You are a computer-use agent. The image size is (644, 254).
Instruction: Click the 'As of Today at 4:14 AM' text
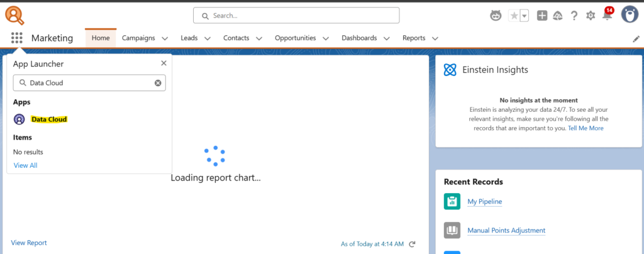click(372, 244)
